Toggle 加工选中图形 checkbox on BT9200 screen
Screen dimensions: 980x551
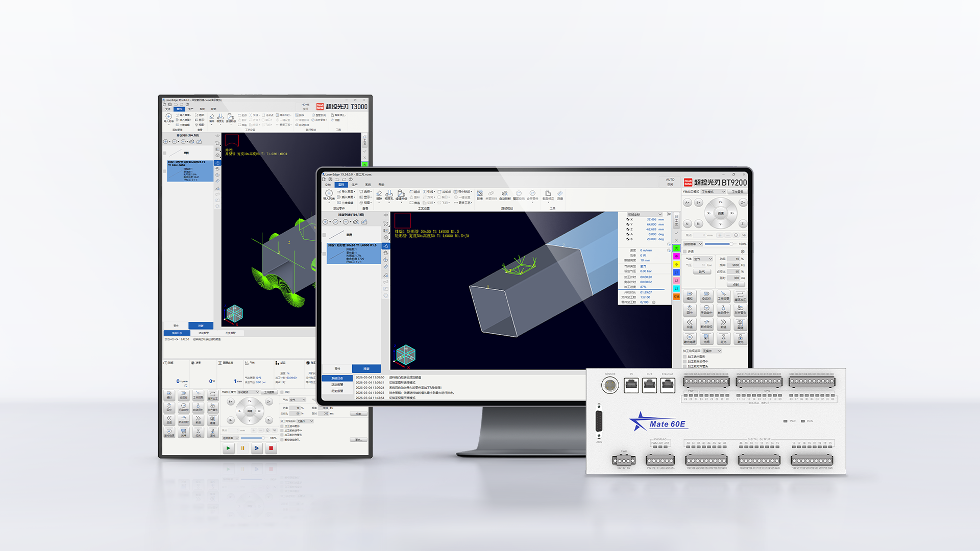click(685, 357)
